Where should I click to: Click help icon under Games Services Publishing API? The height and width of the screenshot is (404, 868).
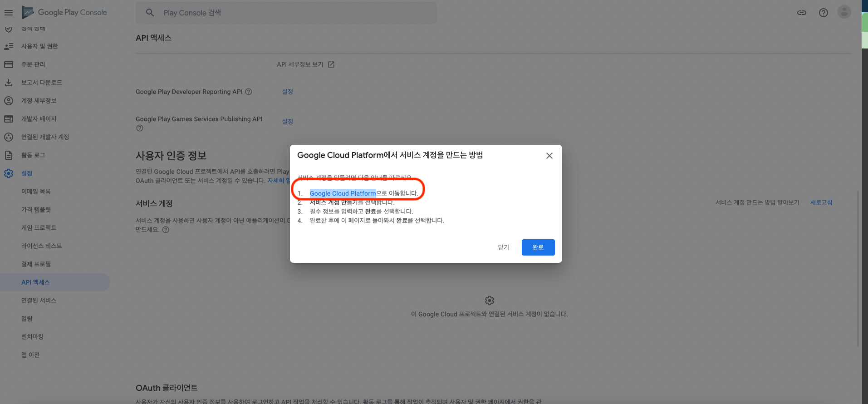(140, 128)
